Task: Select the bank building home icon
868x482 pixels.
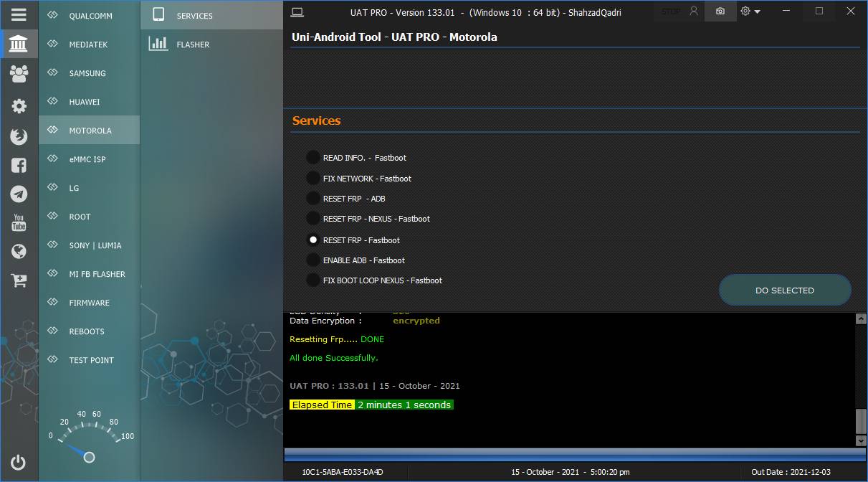Action: pos(19,44)
